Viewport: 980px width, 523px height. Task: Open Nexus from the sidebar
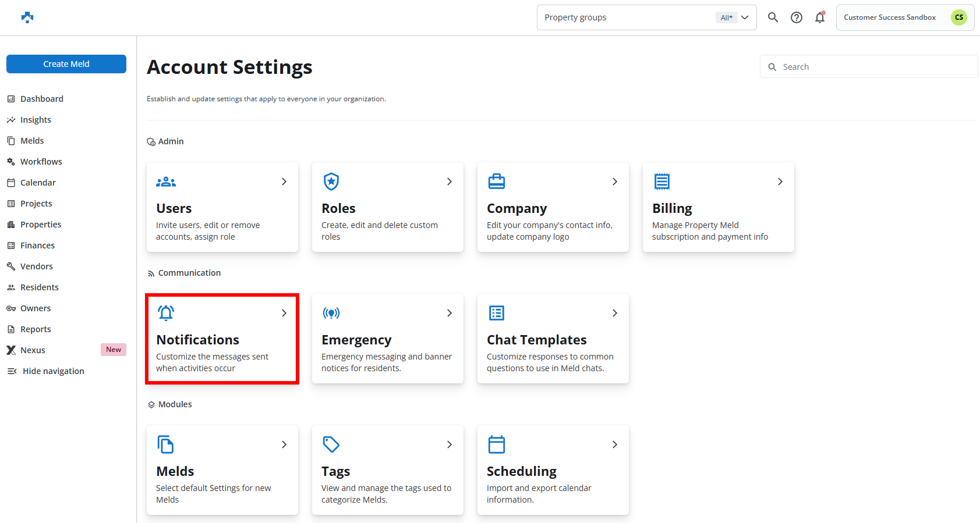(33, 350)
